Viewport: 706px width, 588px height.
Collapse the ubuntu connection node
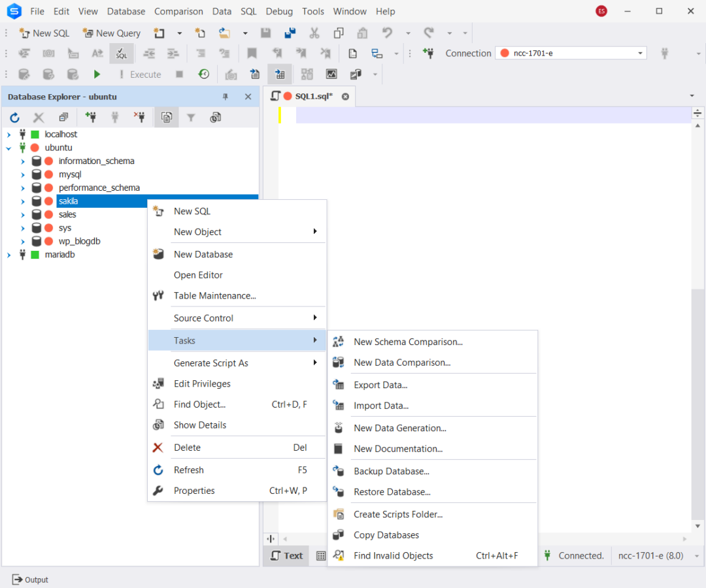coord(8,148)
